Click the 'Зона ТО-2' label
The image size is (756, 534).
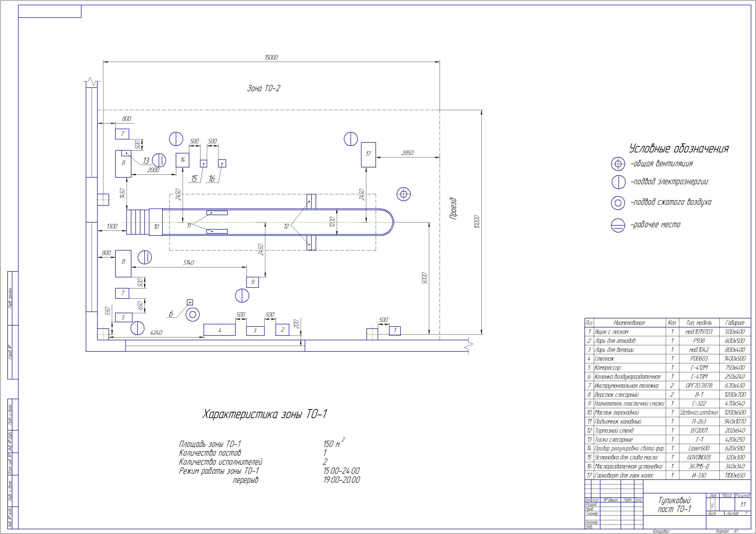click(x=263, y=89)
